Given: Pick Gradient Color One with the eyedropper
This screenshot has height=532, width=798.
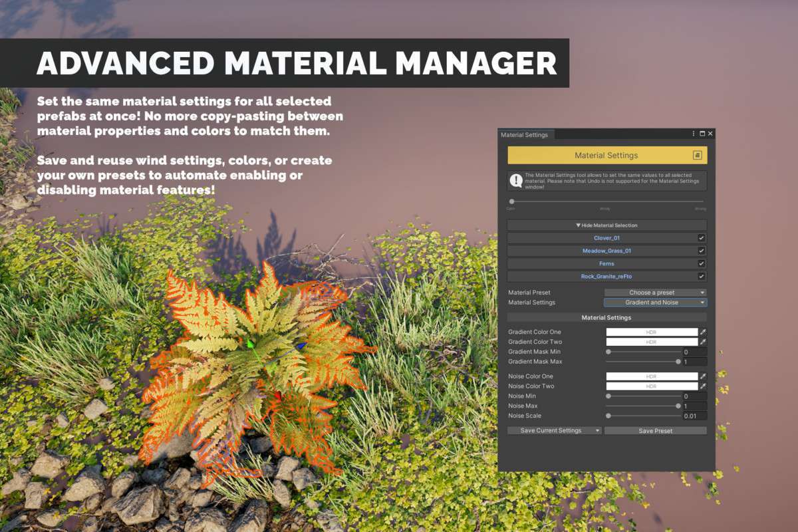Looking at the screenshot, I should point(703,332).
